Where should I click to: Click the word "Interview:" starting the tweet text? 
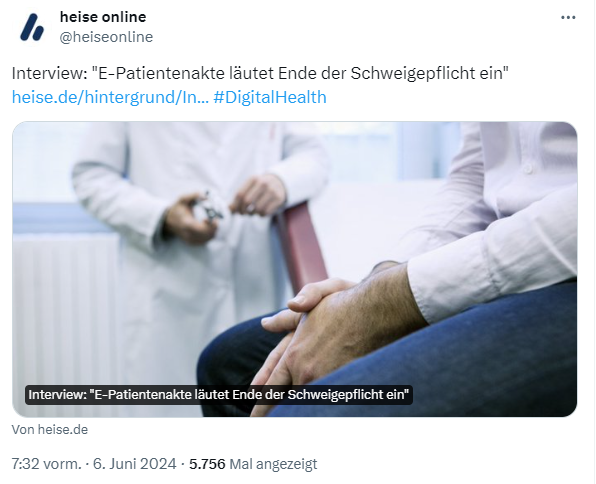(50, 73)
